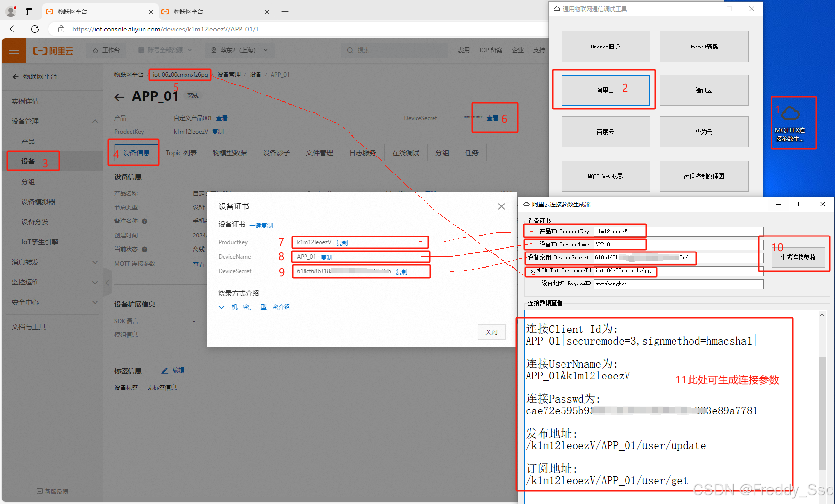The width and height of the screenshot is (835, 504).
Task: Click the 阿里云 logo
Action: pos(53,50)
